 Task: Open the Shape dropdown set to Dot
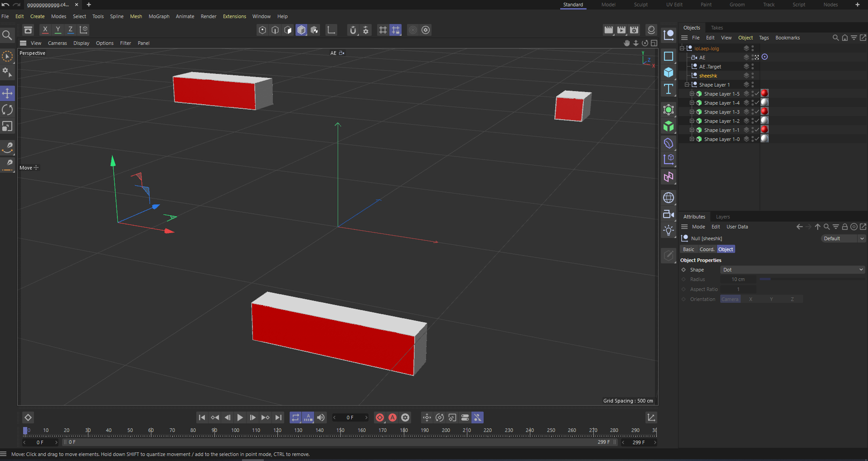tap(791, 269)
